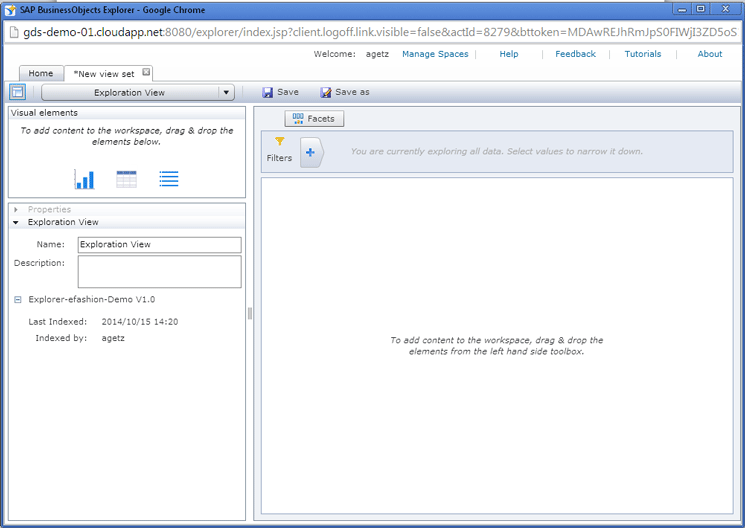Open the Tutorials link

point(642,54)
